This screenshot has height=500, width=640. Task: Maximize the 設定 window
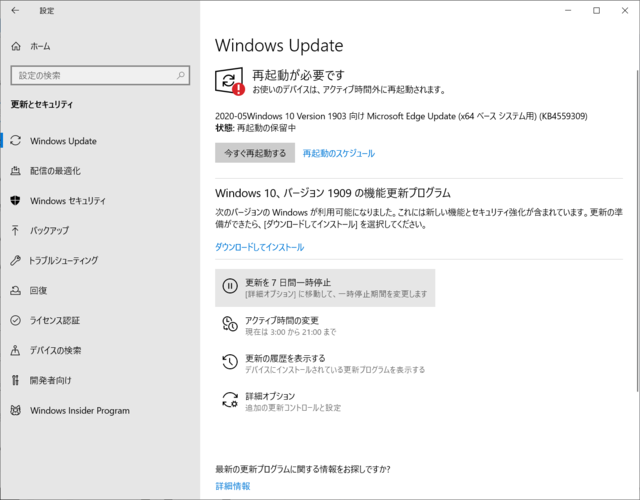tap(596, 11)
